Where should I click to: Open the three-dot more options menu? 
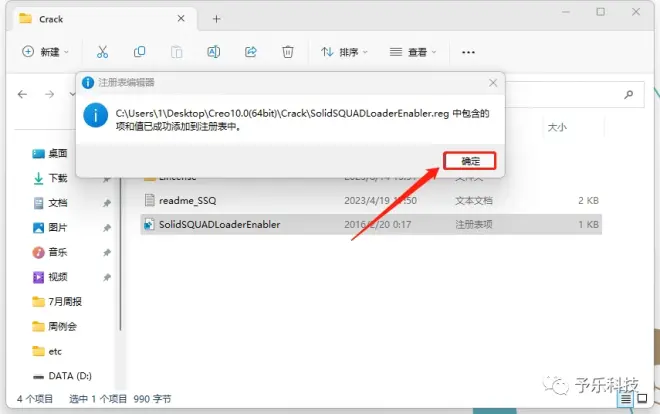coord(468,52)
